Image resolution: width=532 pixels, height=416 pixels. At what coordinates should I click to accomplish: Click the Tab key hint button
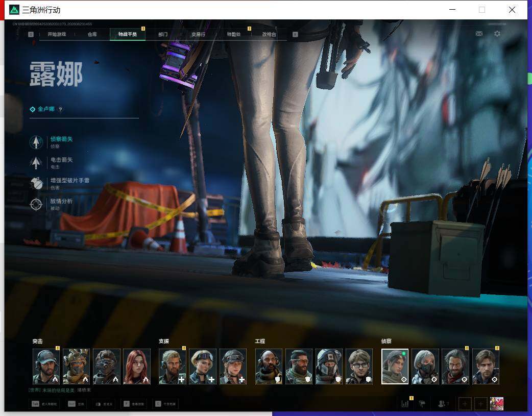[45, 404]
